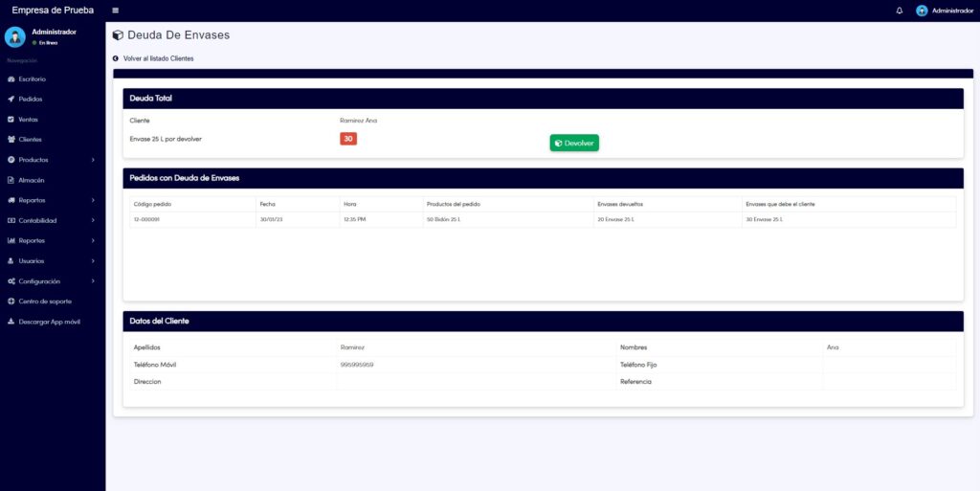Click the box icon beside Deuda De Envases
This screenshot has width=980, height=491.
click(118, 35)
